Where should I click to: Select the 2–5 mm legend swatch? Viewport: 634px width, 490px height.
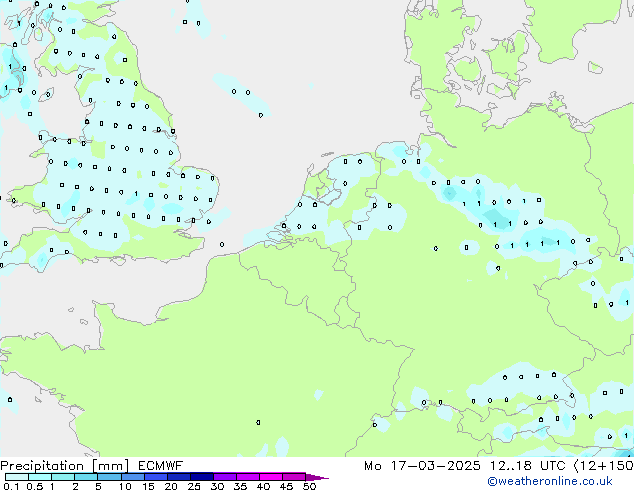coord(86,477)
